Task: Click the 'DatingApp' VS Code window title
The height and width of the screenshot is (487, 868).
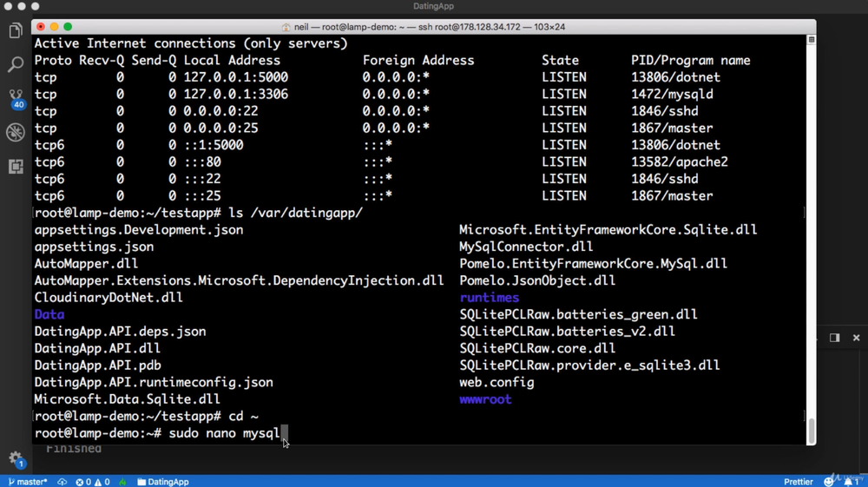Action: pyautogui.click(x=433, y=6)
